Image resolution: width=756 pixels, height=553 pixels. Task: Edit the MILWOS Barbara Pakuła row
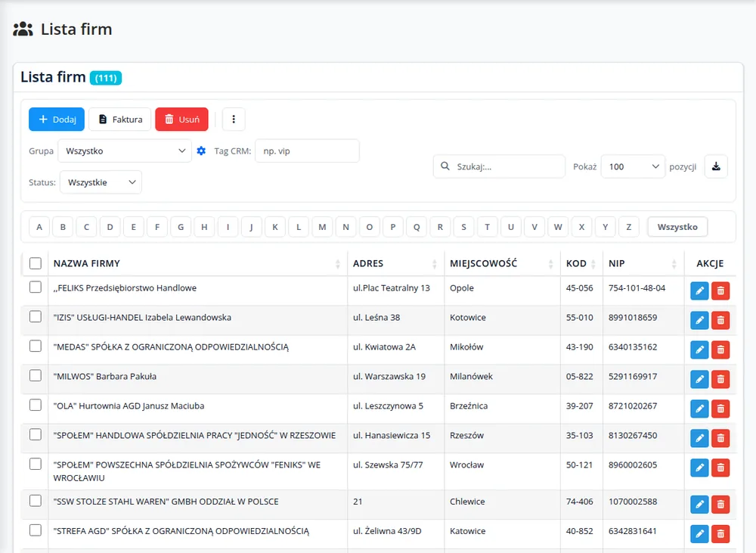[699, 379]
